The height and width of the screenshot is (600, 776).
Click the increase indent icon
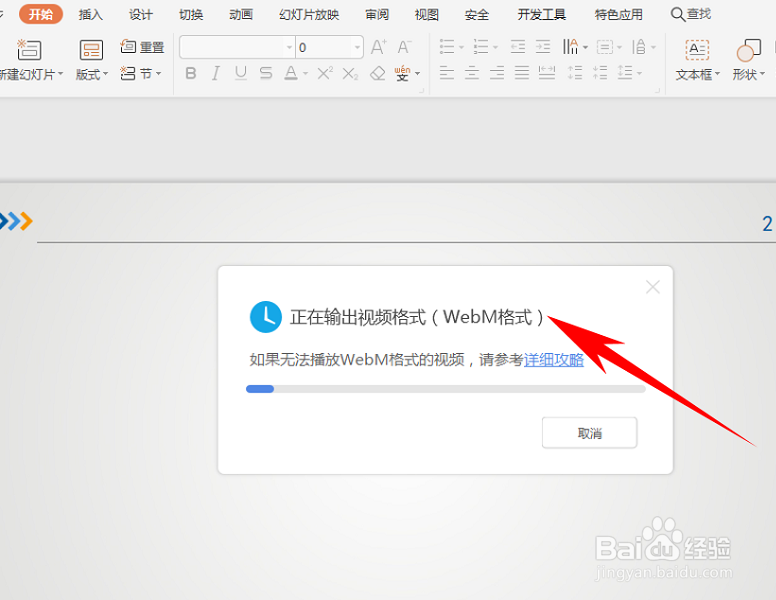click(x=543, y=47)
